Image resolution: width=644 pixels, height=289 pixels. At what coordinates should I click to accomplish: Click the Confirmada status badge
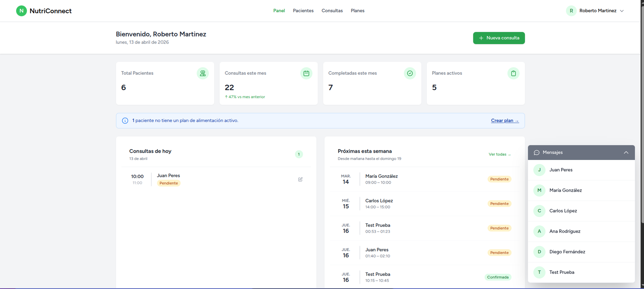coord(498,277)
